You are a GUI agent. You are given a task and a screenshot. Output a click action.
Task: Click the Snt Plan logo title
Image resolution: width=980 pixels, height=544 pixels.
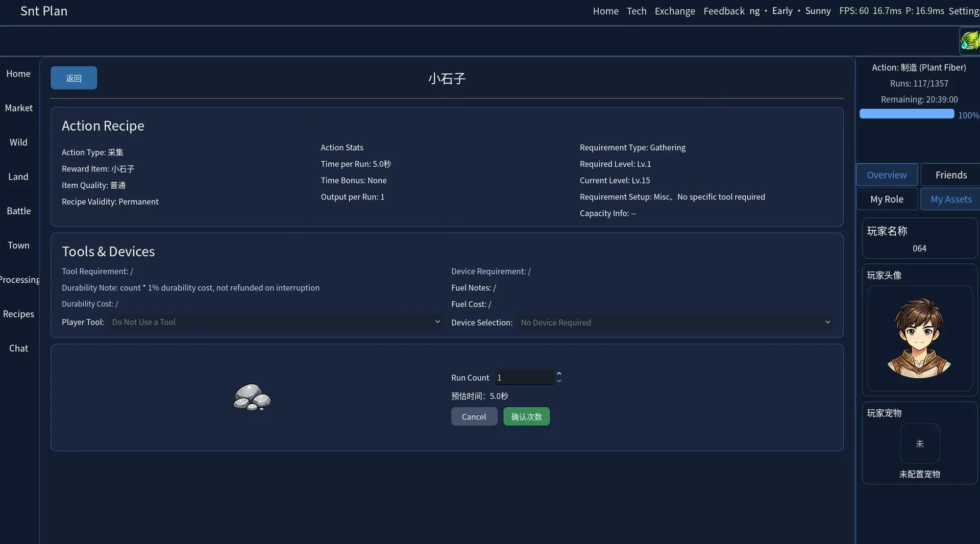pos(44,11)
